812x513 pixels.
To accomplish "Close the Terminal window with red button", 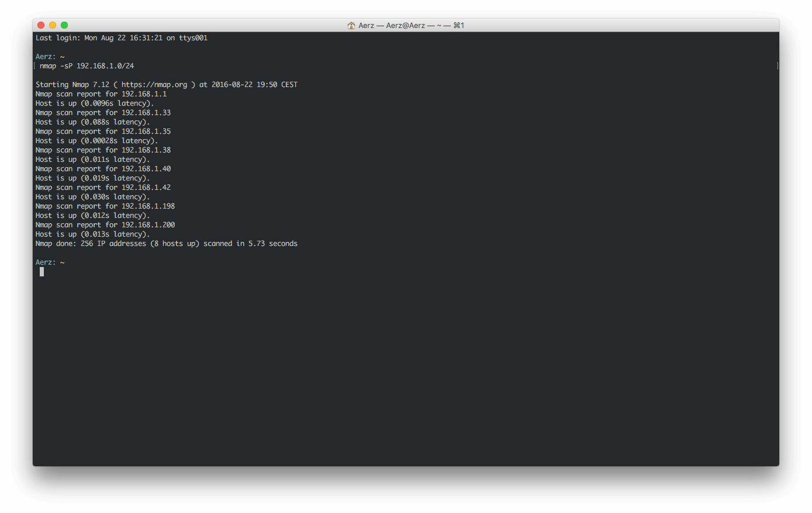I will (x=41, y=25).
